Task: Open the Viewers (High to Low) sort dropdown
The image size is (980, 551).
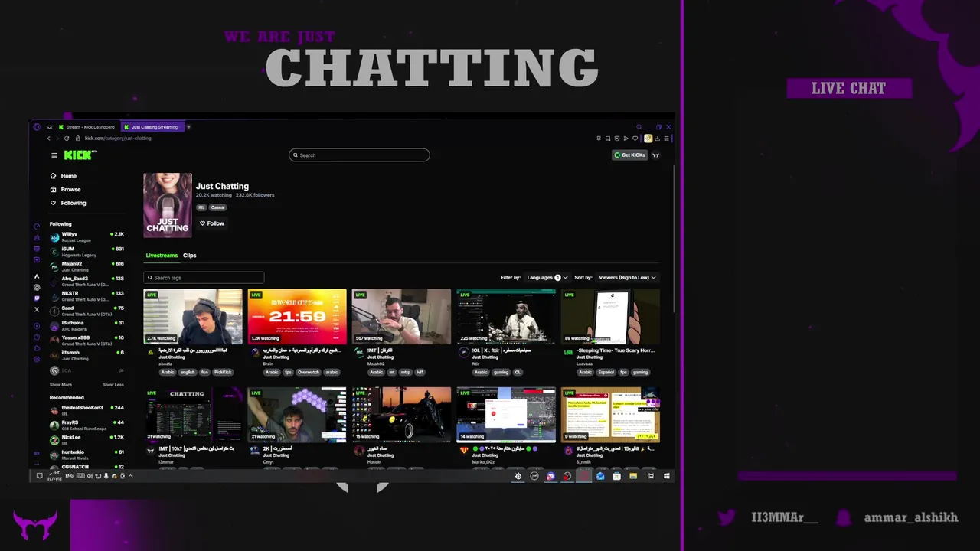Action: [627, 278]
